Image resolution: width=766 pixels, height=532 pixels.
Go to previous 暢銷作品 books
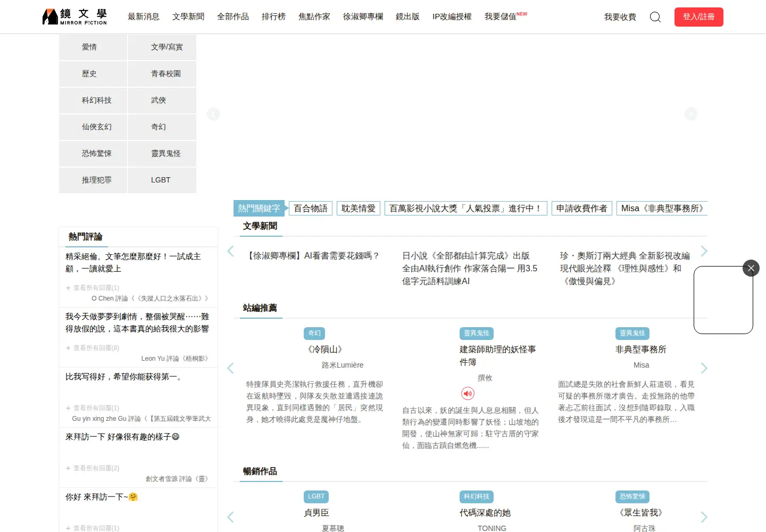pyautogui.click(x=230, y=517)
